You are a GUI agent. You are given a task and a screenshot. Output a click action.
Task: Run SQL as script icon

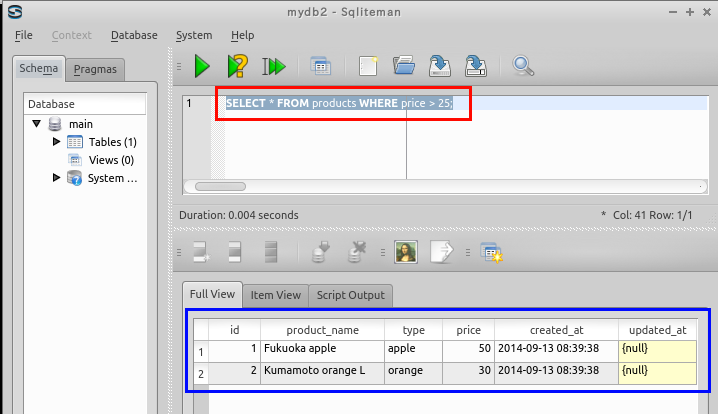click(x=273, y=66)
